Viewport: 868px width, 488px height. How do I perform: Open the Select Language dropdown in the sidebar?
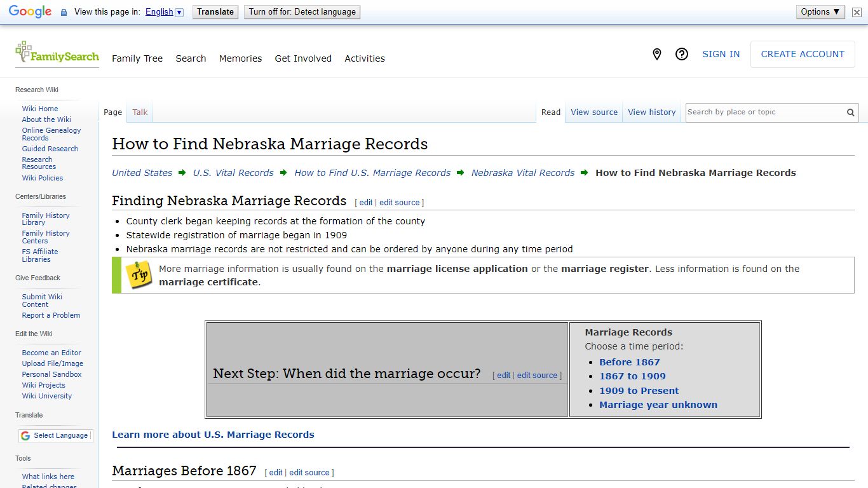tap(55, 436)
